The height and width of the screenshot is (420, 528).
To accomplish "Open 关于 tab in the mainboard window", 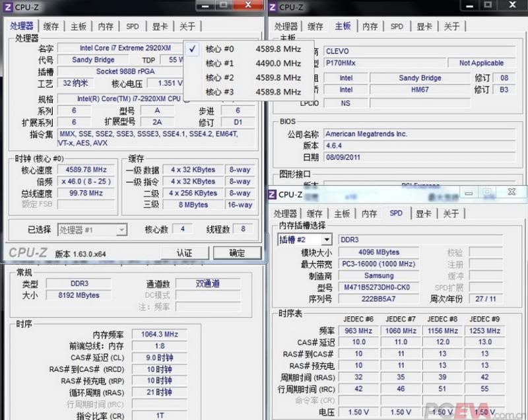I will pos(451,26).
